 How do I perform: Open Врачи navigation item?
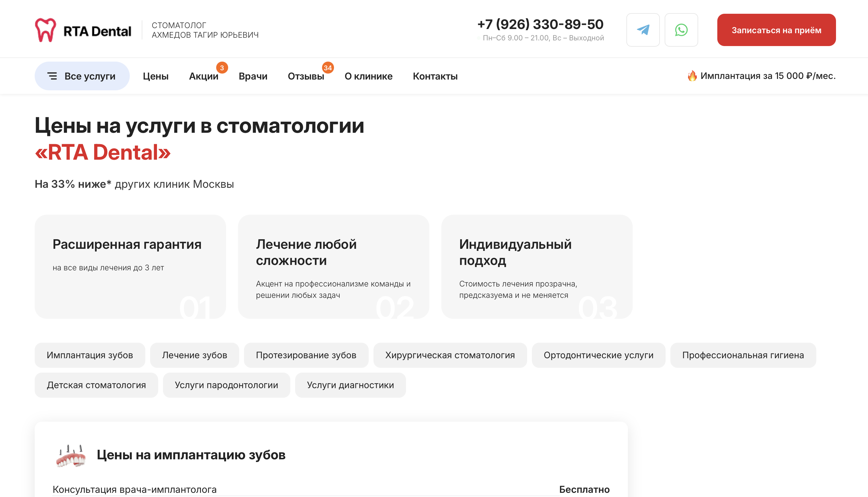(253, 76)
